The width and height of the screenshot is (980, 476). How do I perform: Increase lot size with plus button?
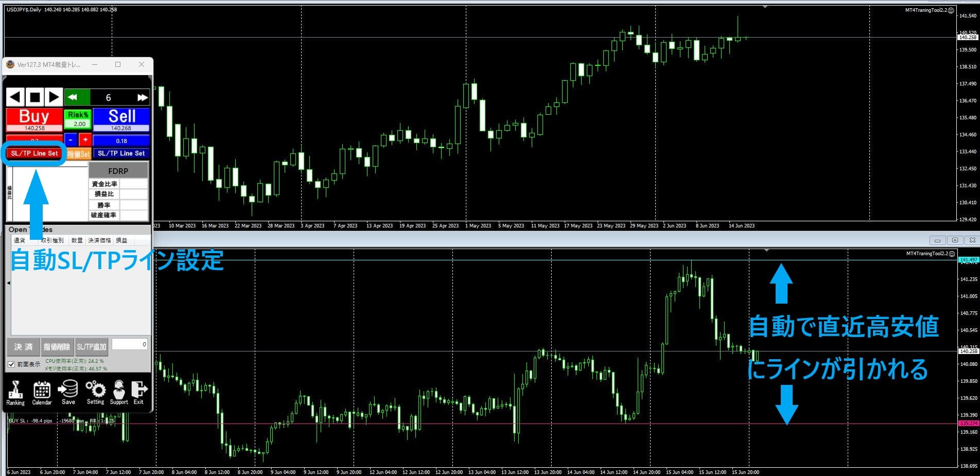pyautogui.click(x=85, y=140)
